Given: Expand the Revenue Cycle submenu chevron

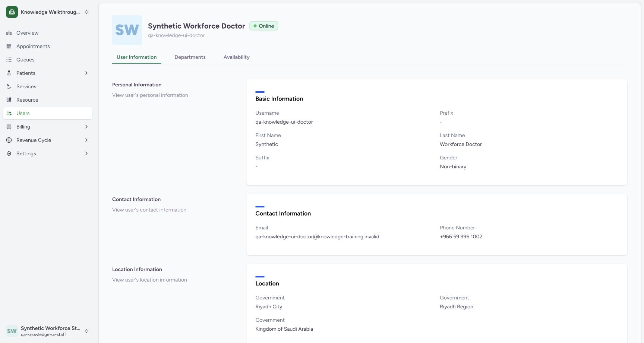Looking at the screenshot, I should 86,140.
